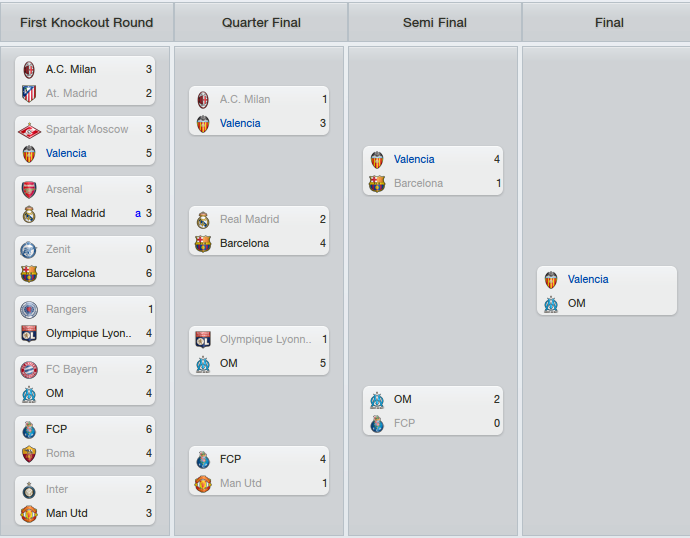Click the Spartak Moscow club logo
690x538 pixels.
pos(29,130)
